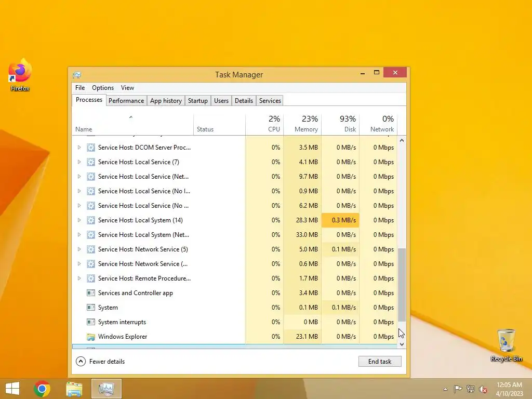Click the Service Host: Remote Procedure gear icon
Image resolution: width=532 pixels, height=399 pixels.
pos(90,278)
